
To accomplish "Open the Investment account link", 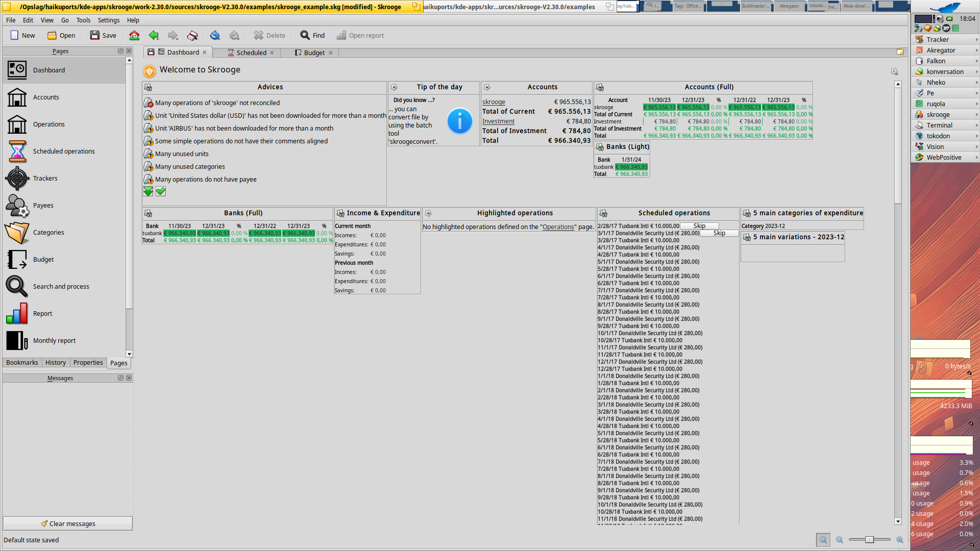I will pyautogui.click(x=498, y=121).
